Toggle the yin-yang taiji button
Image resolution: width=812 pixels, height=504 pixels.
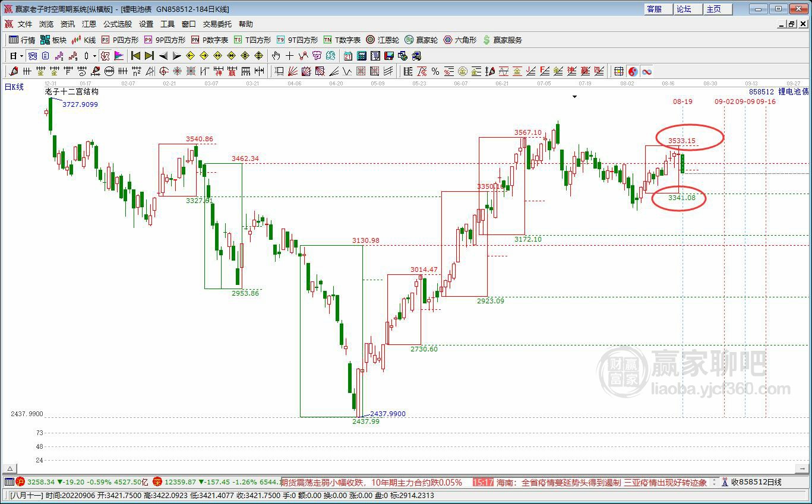tap(633, 71)
